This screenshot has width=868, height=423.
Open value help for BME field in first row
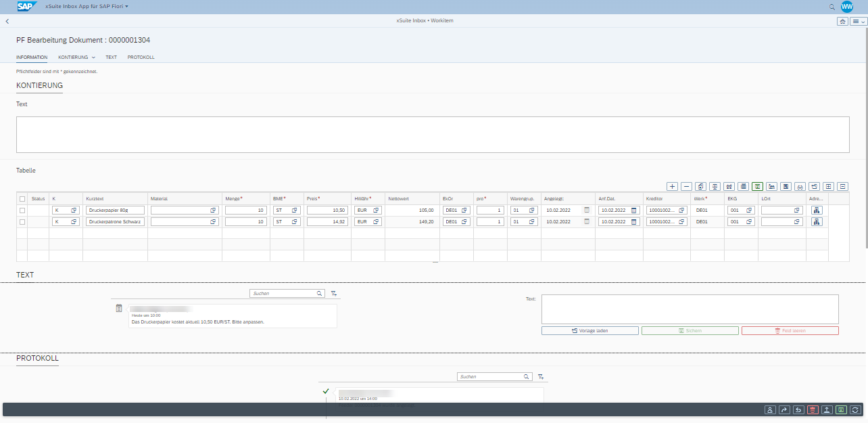295,210
